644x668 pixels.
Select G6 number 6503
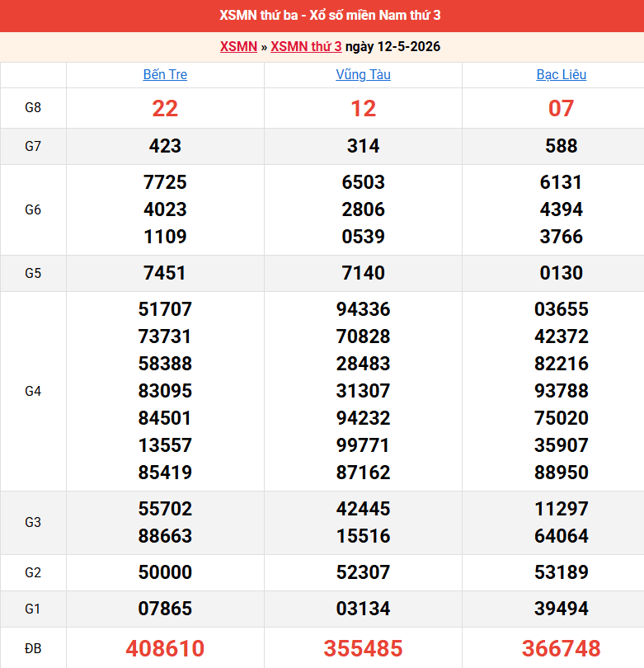pos(363,182)
